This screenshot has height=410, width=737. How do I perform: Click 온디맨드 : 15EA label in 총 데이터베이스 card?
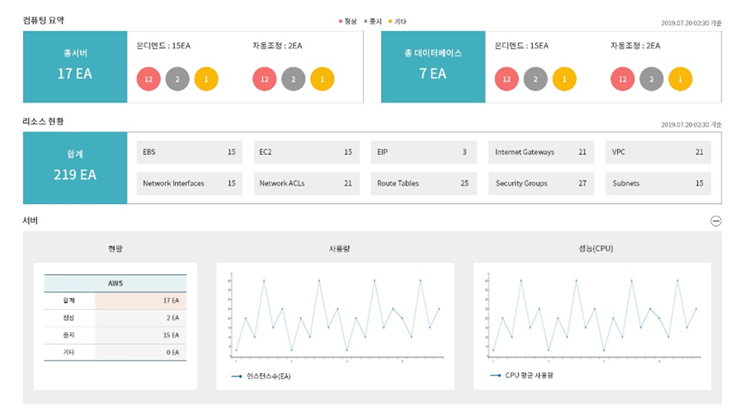[522, 46]
